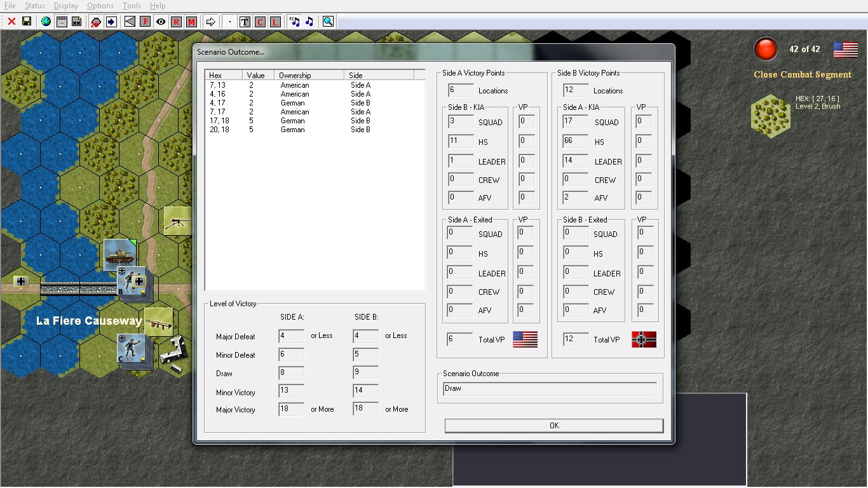This screenshot has height=488, width=868.
Task: Click the Scenario Outcome field showing Draw
Action: pyautogui.click(x=550, y=389)
